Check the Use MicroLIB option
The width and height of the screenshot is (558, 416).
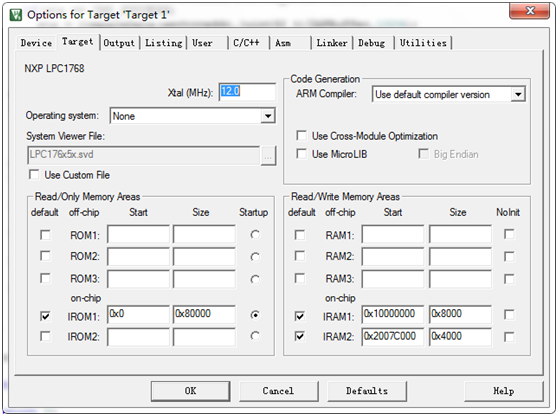click(301, 154)
